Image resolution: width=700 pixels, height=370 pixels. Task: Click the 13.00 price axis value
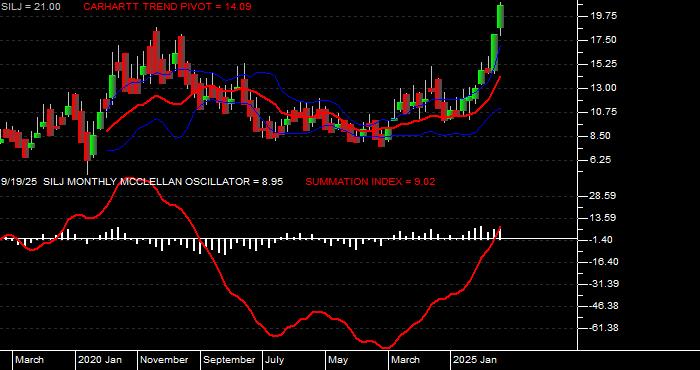(x=603, y=88)
